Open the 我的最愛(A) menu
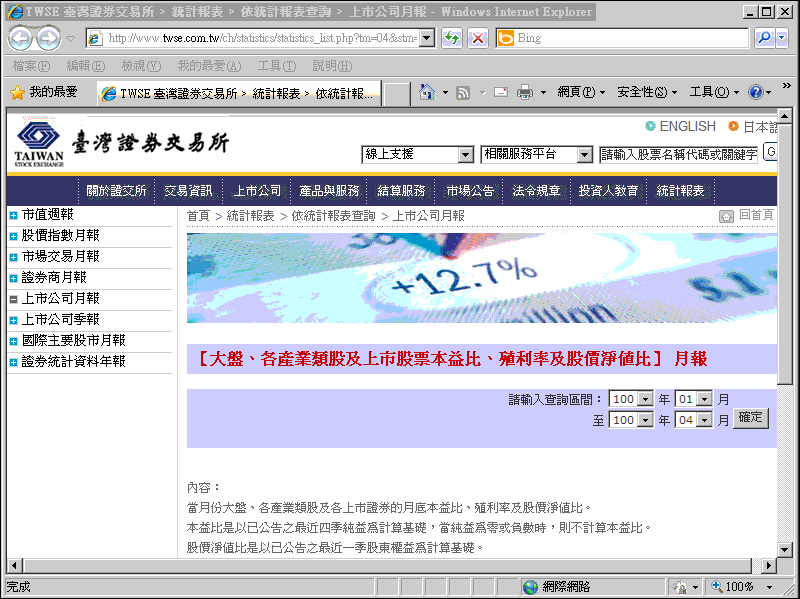 [209, 66]
